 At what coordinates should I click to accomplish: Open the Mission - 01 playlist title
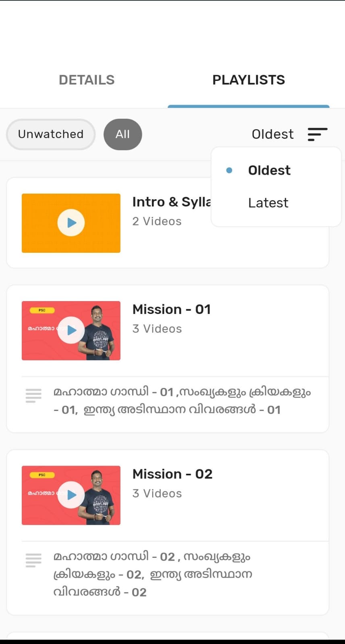pos(171,309)
